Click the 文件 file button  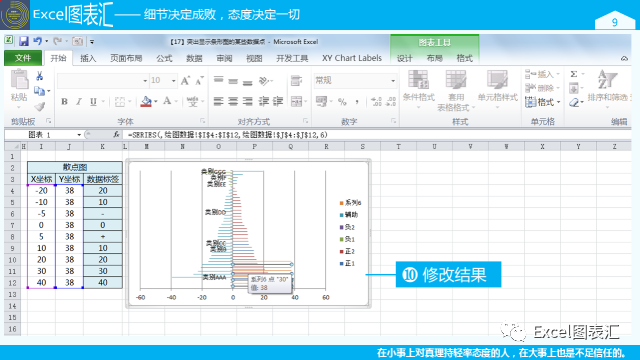[x=23, y=58]
